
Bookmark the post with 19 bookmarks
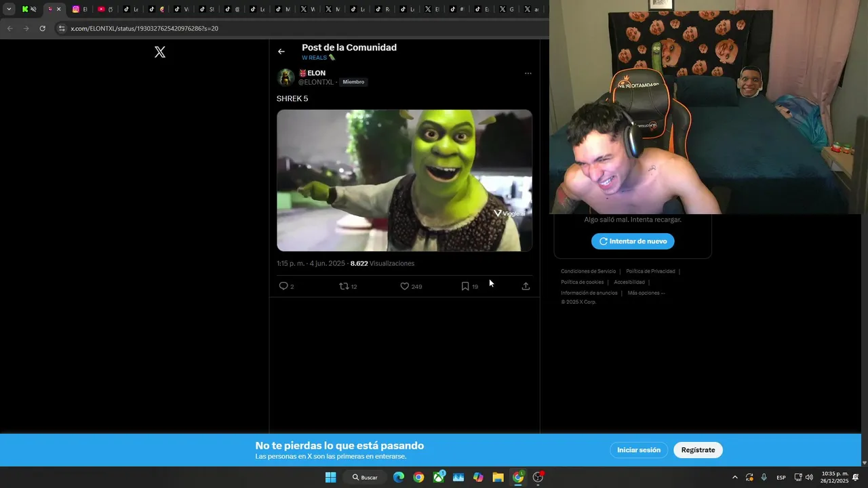tap(469, 286)
